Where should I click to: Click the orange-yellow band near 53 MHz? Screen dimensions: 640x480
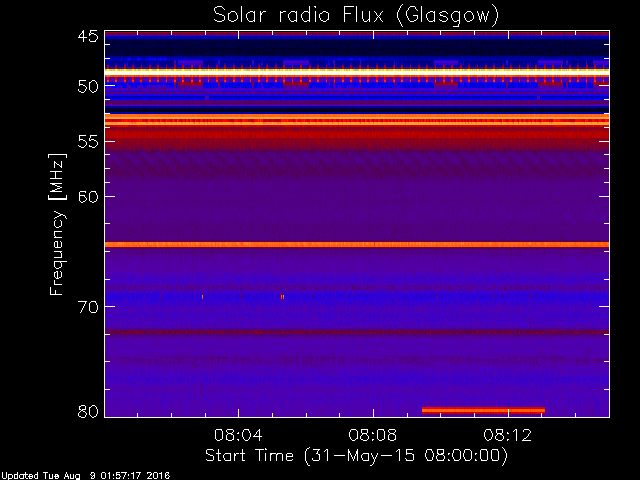(x=357, y=120)
